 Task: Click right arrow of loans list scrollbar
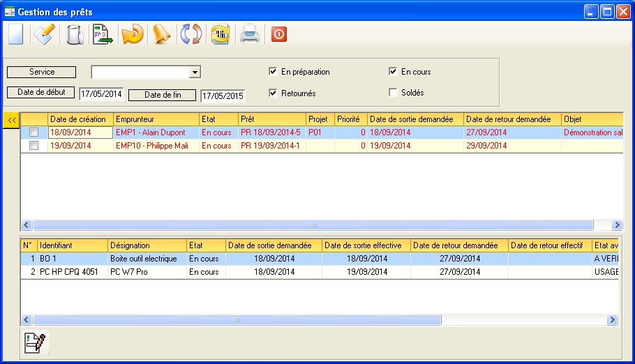[617, 225]
